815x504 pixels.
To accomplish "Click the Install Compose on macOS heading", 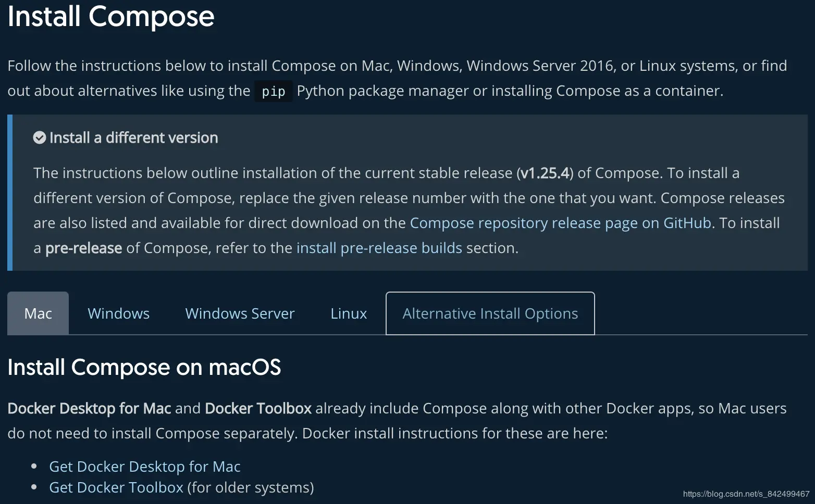I will pyautogui.click(x=144, y=368).
